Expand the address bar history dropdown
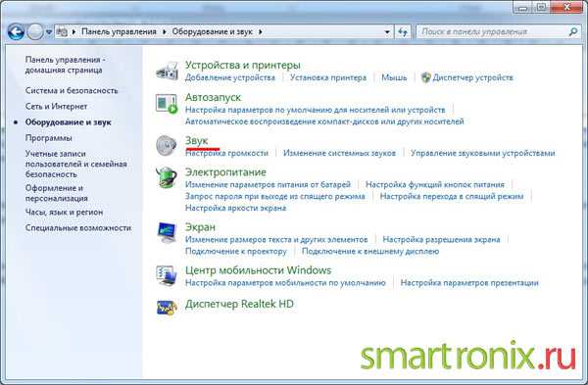 (387, 32)
